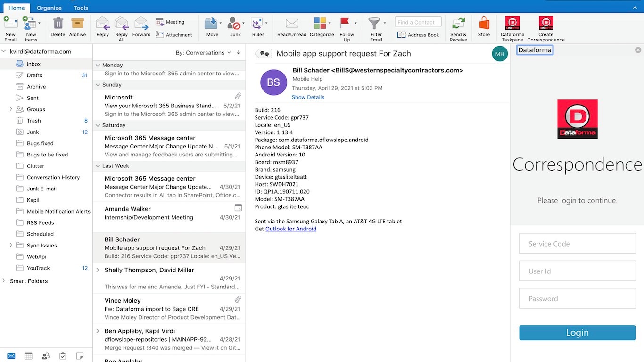Mark sender as Junk
The image size is (644, 362).
tap(235, 27)
